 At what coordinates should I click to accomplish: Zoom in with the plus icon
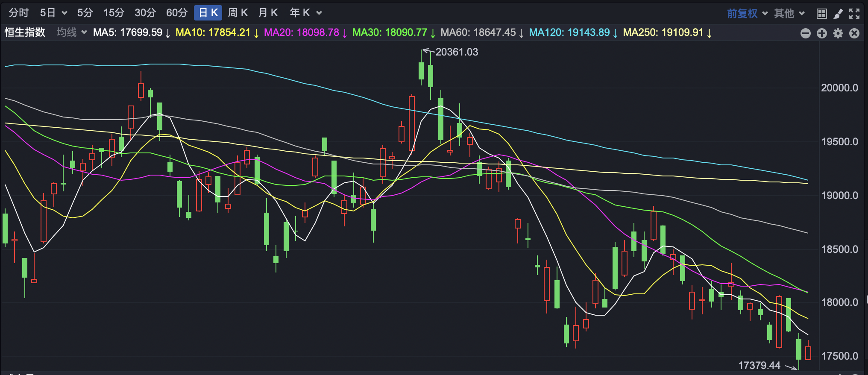[x=822, y=33]
